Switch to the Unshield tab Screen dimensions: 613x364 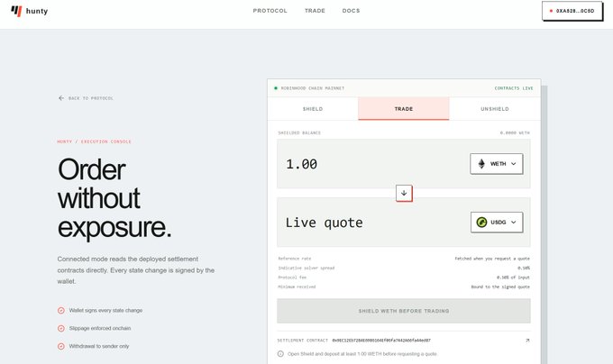[495, 109]
